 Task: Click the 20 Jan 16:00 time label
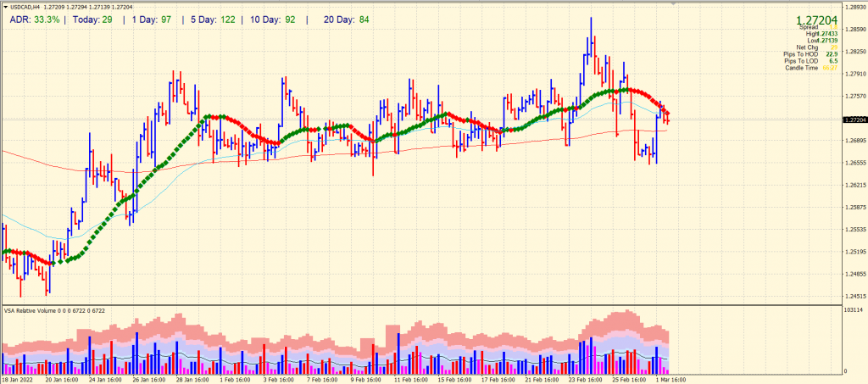tap(61, 380)
